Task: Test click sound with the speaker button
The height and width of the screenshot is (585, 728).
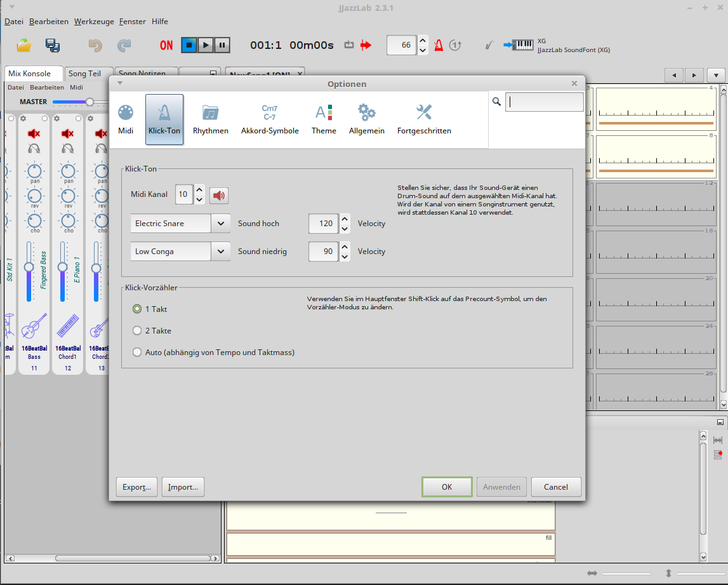Action: (x=219, y=195)
